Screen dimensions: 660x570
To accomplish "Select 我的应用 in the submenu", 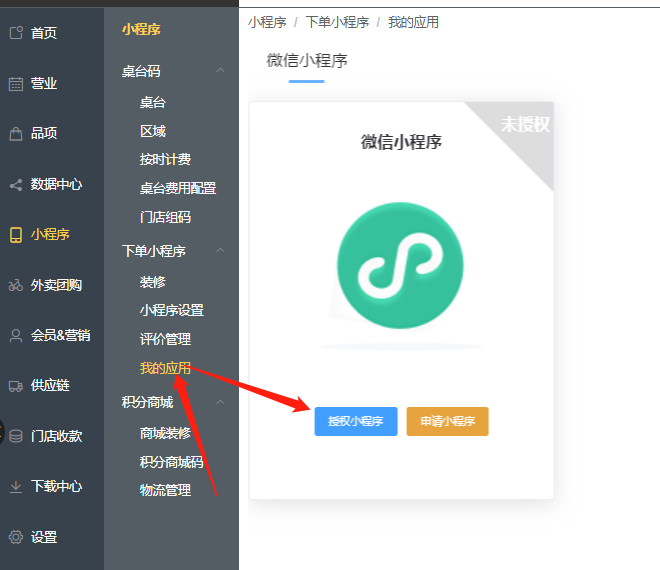I will point(165,368).
